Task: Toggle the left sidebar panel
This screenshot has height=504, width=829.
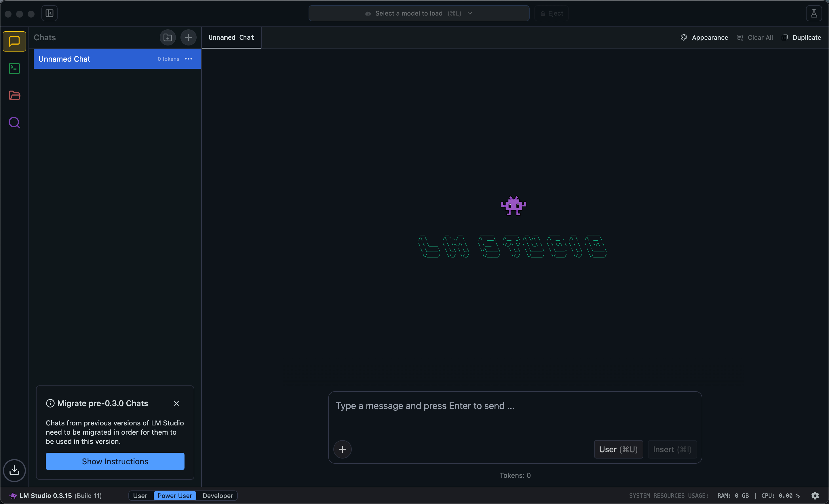Action: click(50, 14)
